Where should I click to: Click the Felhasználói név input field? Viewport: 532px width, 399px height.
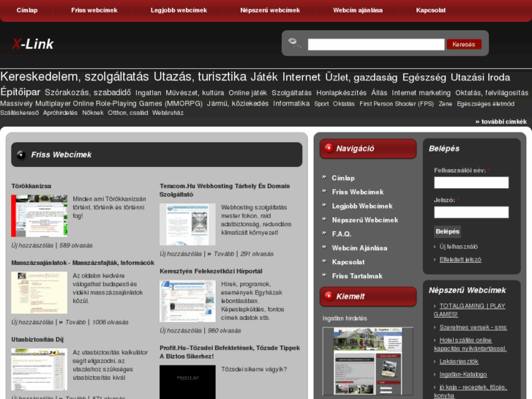(471, 182)
